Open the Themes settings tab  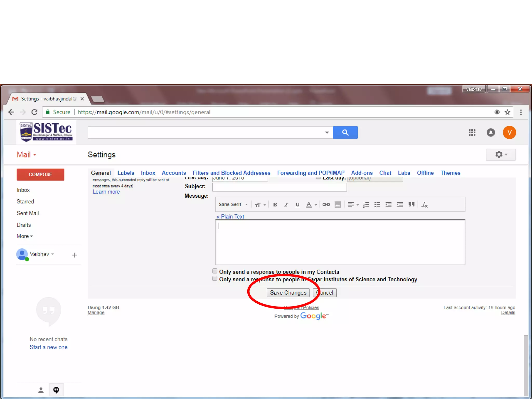coord(450,173)
